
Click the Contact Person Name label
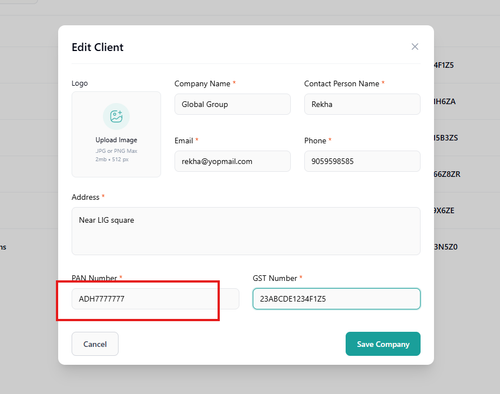[x=342, y=84]
